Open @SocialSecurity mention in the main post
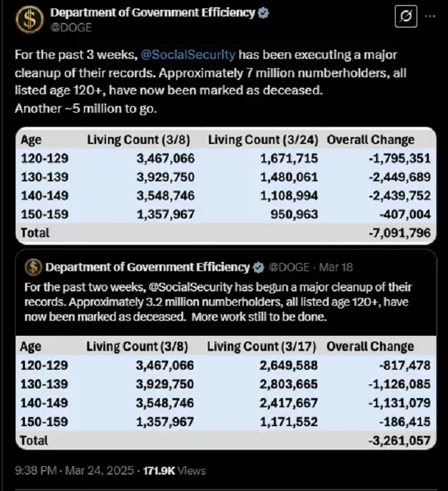 [x=188, y=55]
